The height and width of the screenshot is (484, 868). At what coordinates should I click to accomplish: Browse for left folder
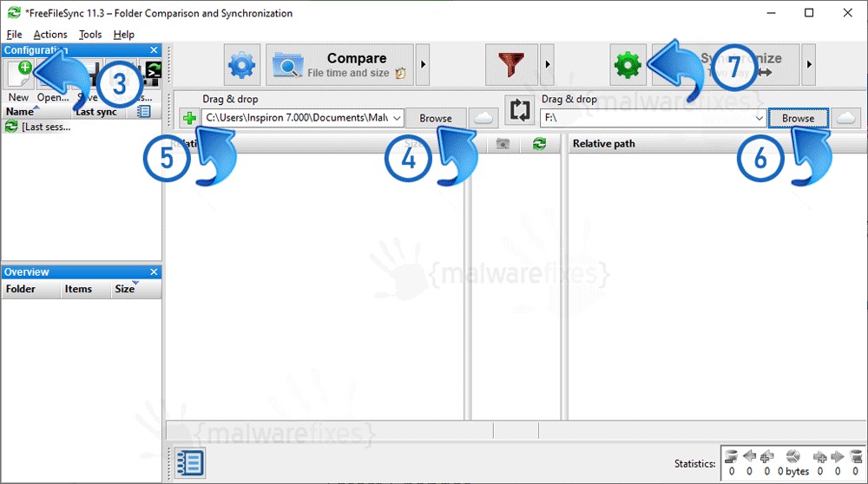click(x=436, y=118)
